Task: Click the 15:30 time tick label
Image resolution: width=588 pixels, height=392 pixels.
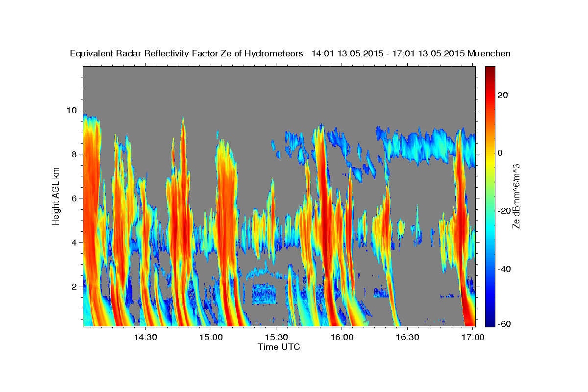Action: pos(276,338)
